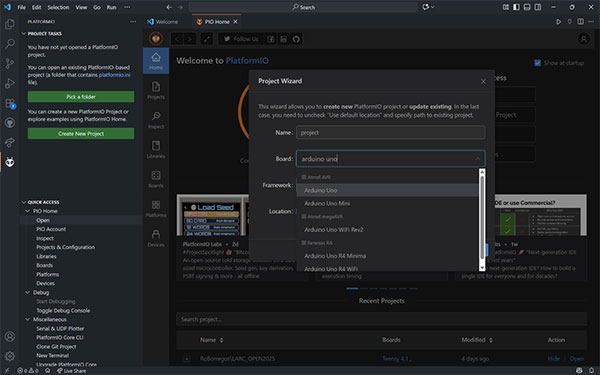Toggle the Show at startup checkbox
The width and height of the screenshot is (600, 375).
click(x=538, y=63)
